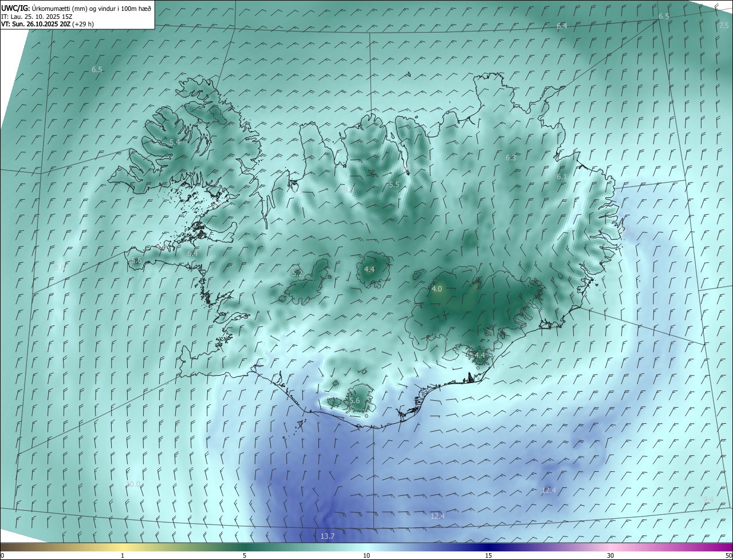Select the 6.1 value near the east coast
Image resolution: width=733 pixels, height=560 pixels.
[x=561, y=178]
